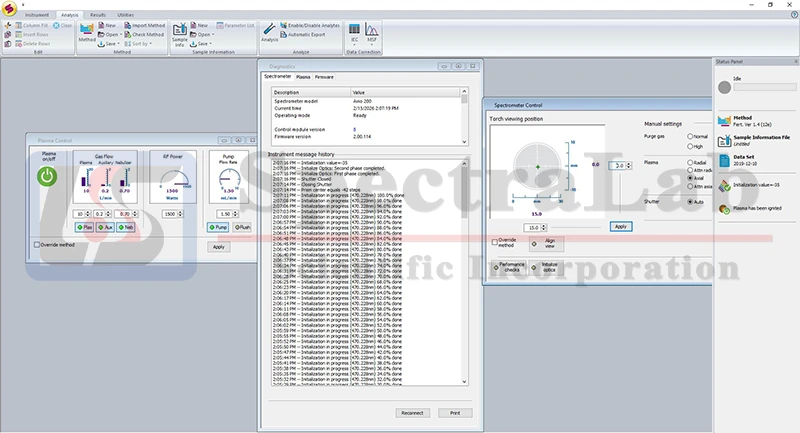Select the Radial plasma view option
Viewport: 800px width, 433px height.
690,162
